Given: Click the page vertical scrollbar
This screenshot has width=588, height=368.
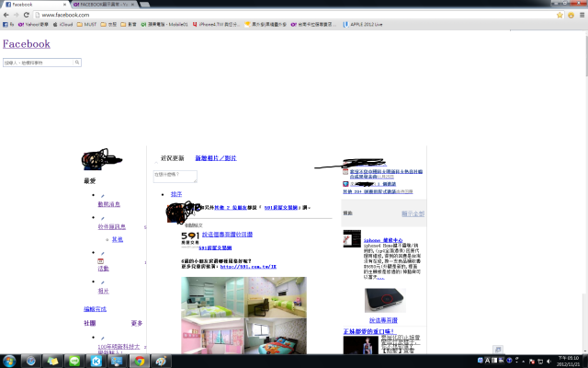Looking at the screenshot, I should coord(585,54).
